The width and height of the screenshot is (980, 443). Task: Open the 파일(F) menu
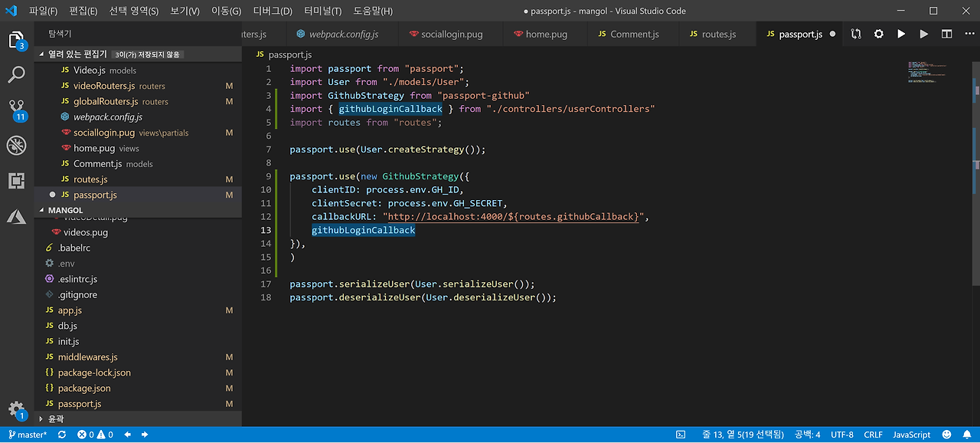43,11
